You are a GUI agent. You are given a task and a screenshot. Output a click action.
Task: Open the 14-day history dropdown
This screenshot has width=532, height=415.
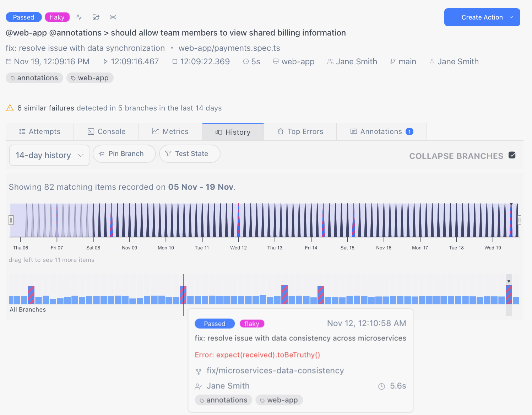[x=49, y=155]
